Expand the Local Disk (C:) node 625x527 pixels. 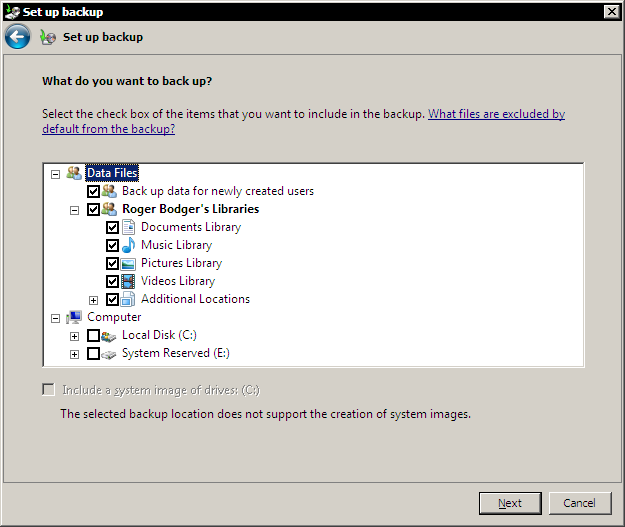click(75, 336)
